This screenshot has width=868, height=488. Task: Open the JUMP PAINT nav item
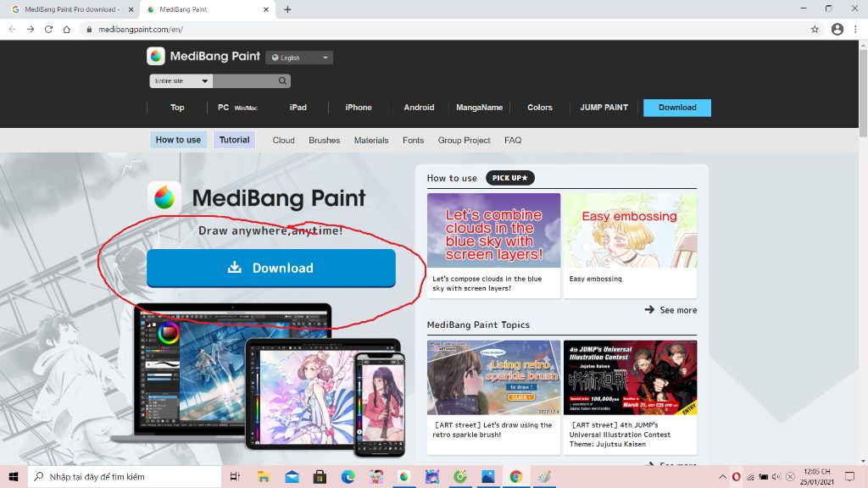pyautogui.click(x=604, y=108)
